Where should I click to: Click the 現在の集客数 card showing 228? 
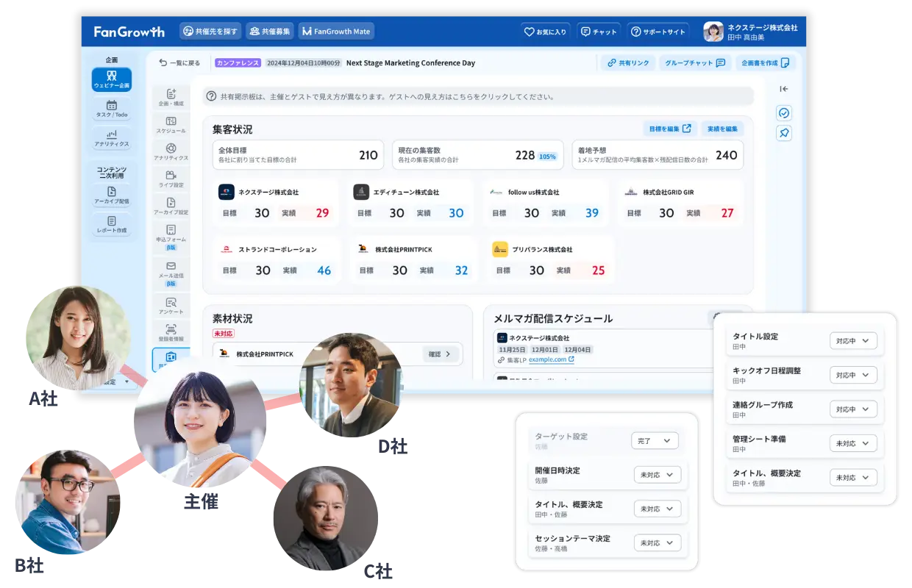477,155
